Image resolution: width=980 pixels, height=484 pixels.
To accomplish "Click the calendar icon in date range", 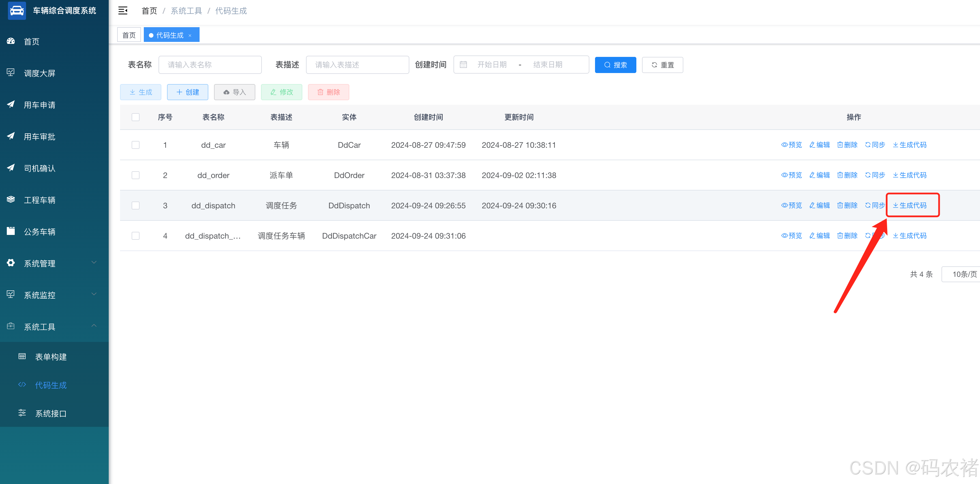I will click(x=463, y=65).
